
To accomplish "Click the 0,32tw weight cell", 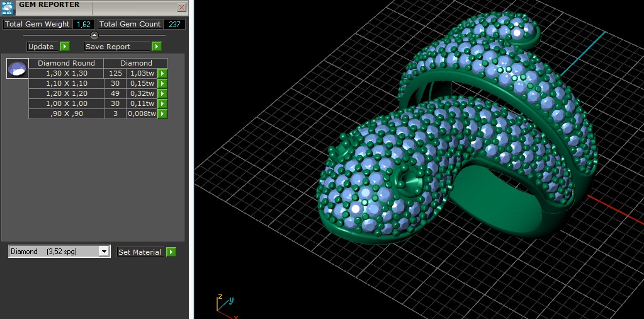I will point(142,93).
